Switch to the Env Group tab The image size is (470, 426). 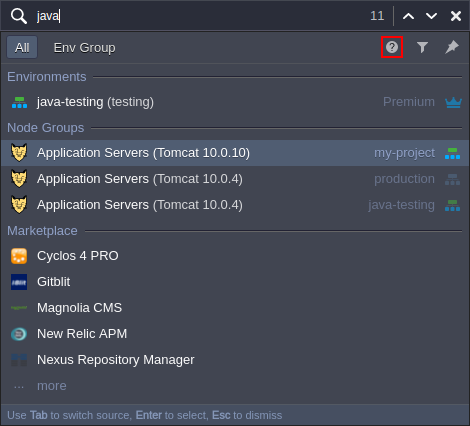click(x=84, y=48)
